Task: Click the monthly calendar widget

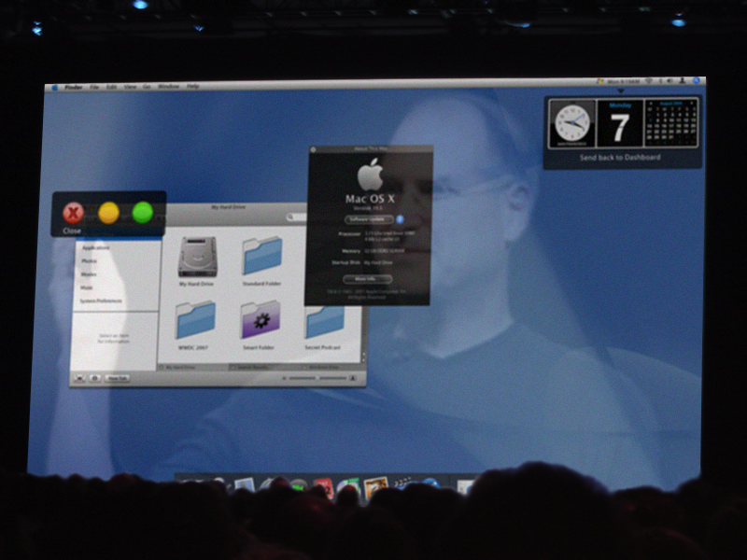Action: (x=671, y=122)
